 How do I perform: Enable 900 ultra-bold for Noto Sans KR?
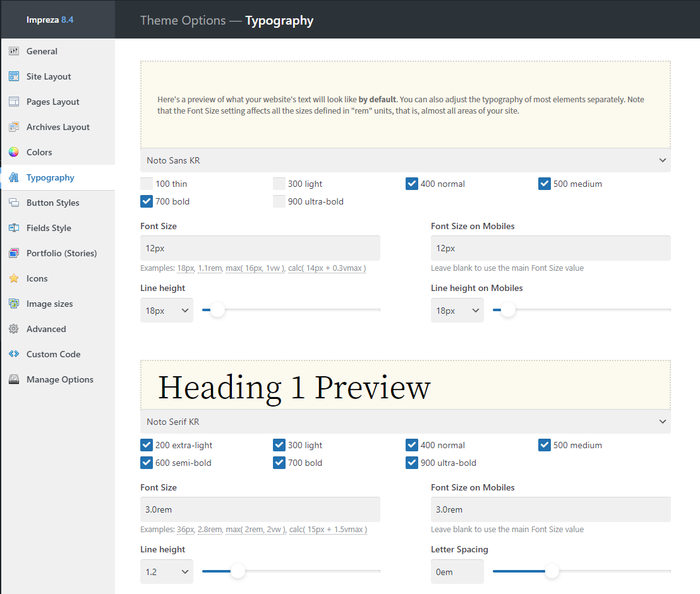coord(279,201)
